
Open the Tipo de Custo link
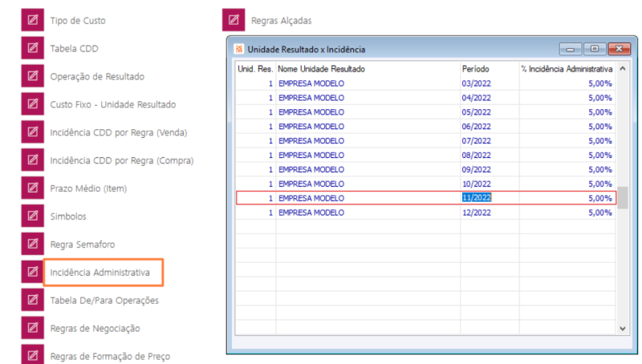coord(78,21)
